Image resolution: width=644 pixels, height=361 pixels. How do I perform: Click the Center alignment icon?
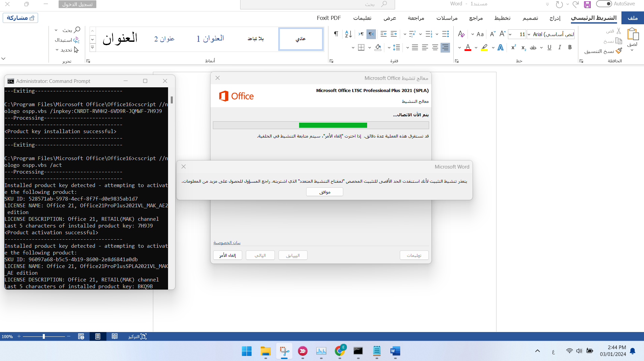tap(435, 48)
